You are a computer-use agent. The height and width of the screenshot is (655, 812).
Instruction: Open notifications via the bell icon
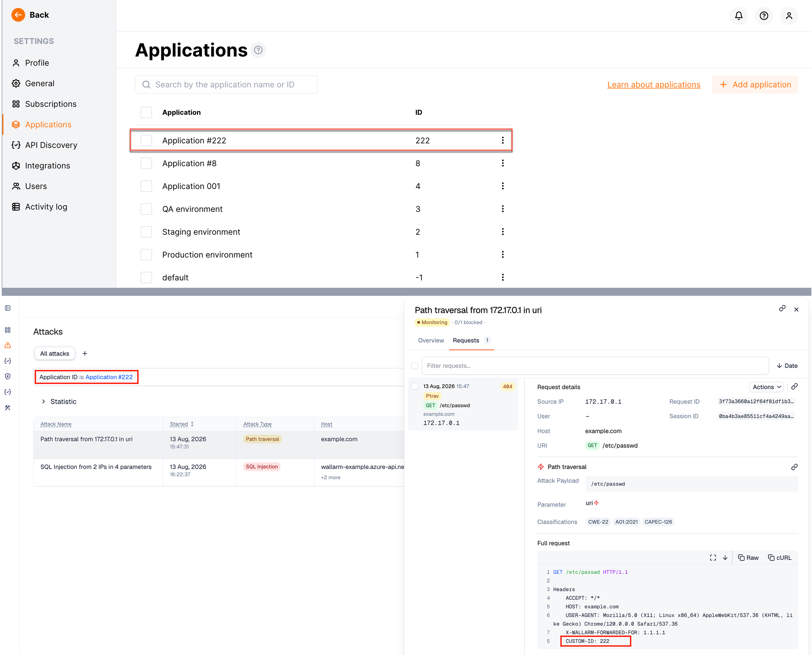click(738, 16)
